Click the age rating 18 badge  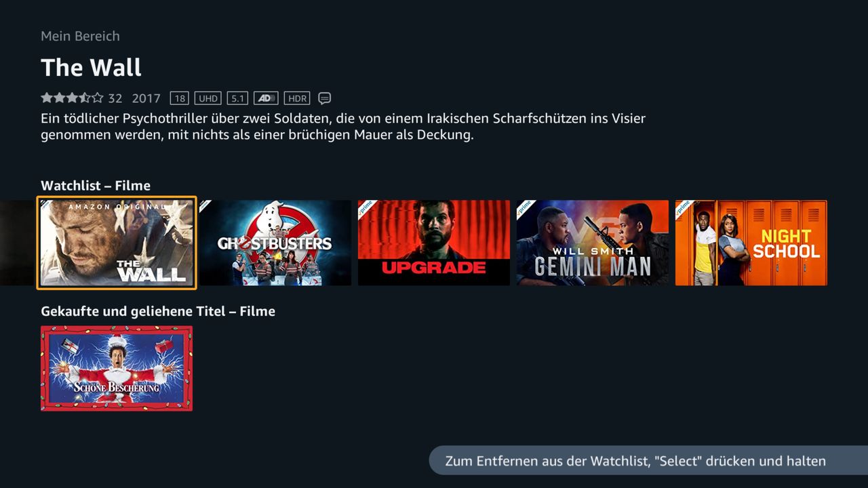pos(179,98)
